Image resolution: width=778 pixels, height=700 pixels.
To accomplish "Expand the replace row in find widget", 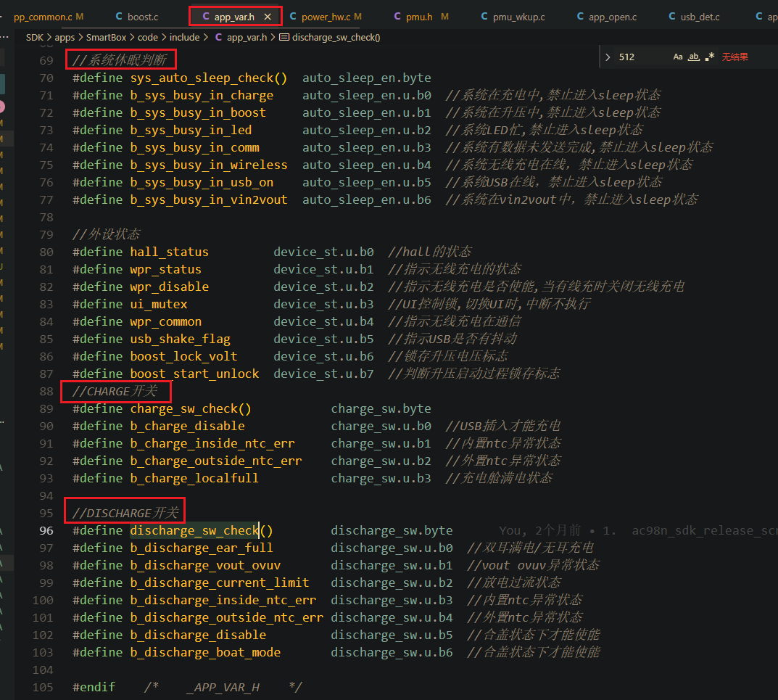I will coord(608,57).
